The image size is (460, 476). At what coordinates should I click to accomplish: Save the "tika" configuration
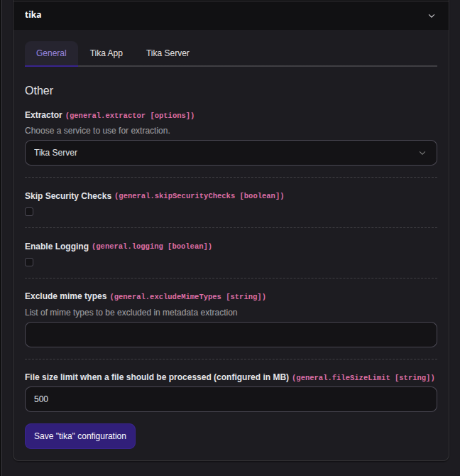[x=80, y=436]
